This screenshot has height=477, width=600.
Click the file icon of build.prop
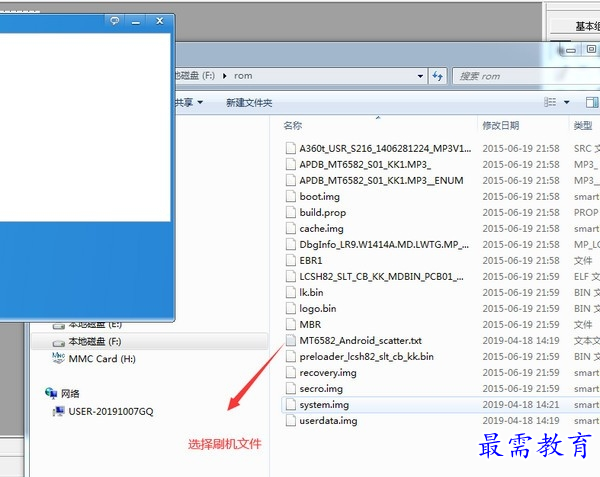click(x=291, y=212)
